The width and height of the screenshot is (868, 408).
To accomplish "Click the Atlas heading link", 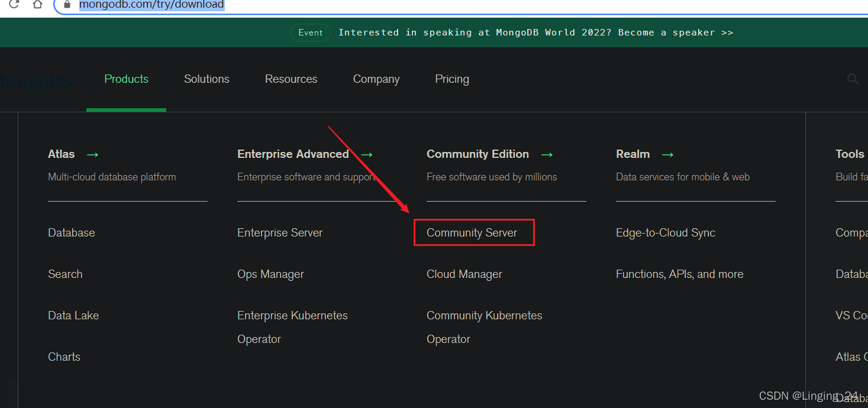I will coord(62,154).
